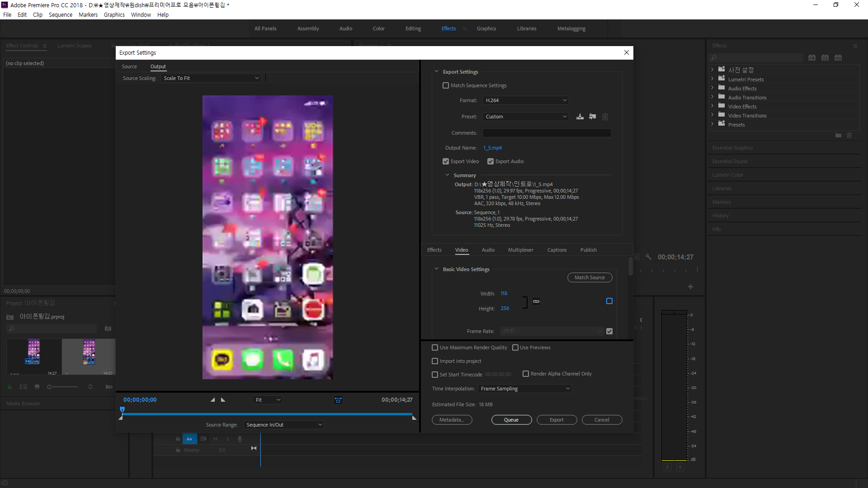Click the Set In Point marker icon
868x488 pixels.
(x=212, y=400)
